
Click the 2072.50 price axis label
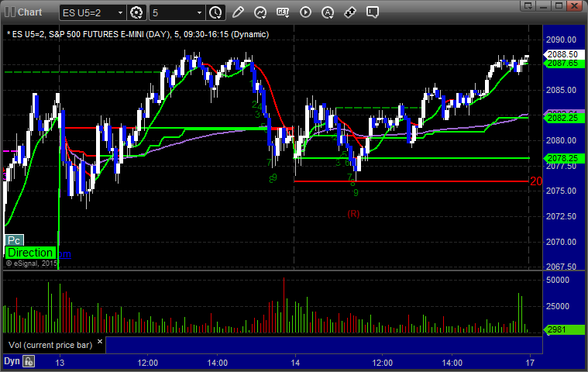[x=561, y=216]
